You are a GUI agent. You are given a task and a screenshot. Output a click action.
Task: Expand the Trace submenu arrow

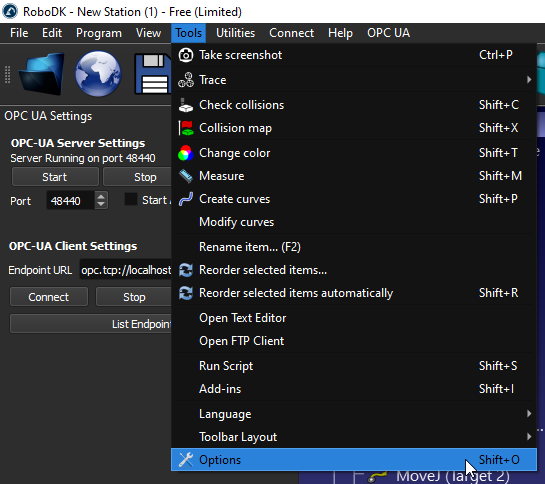529,80
